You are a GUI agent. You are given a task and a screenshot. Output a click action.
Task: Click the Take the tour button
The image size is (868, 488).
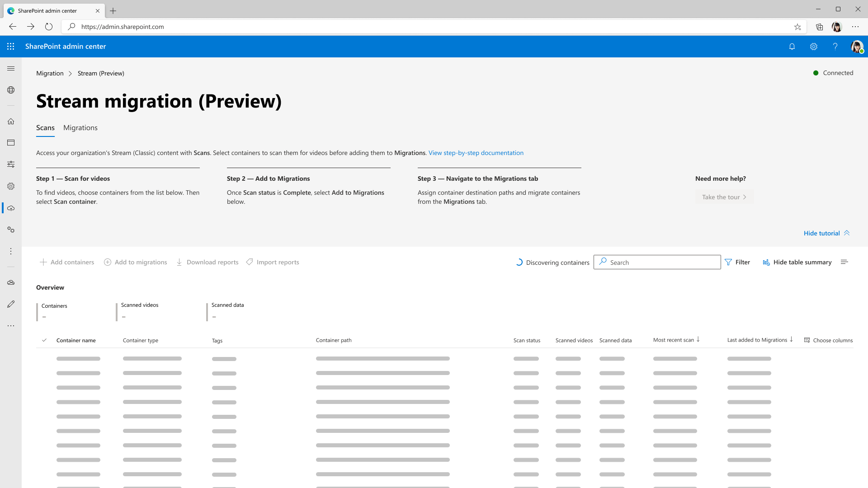(x=724, y=197)
